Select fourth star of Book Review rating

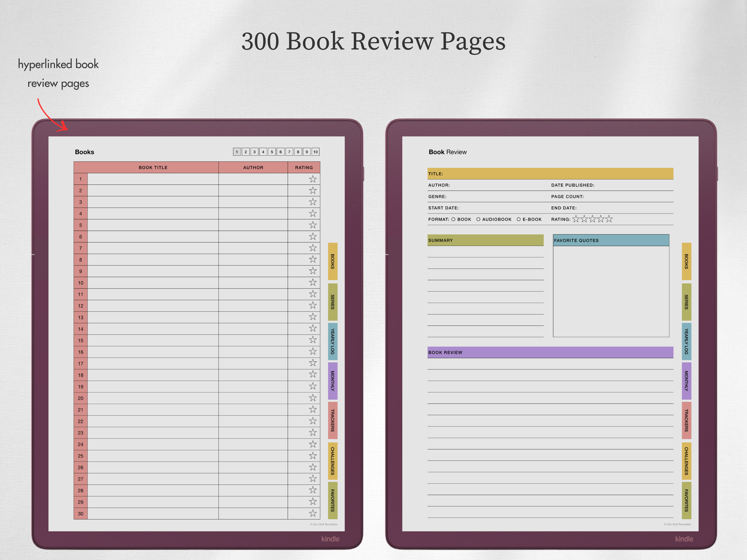[x=600, y=219]
